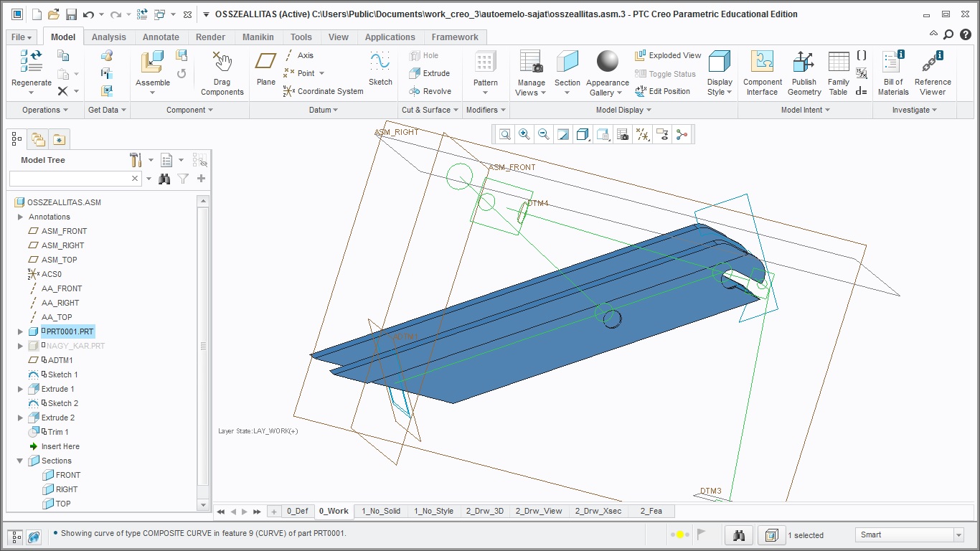Select the Revolve tool
Image resolution: width=980 pixels, height=551 pixels.
pyautogui.click(x=430, y=91)
